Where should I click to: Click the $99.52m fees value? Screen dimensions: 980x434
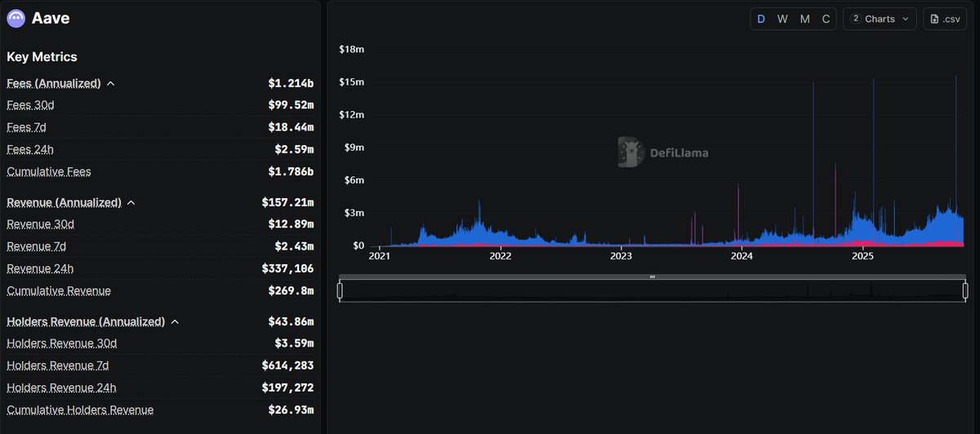point(291,105)
